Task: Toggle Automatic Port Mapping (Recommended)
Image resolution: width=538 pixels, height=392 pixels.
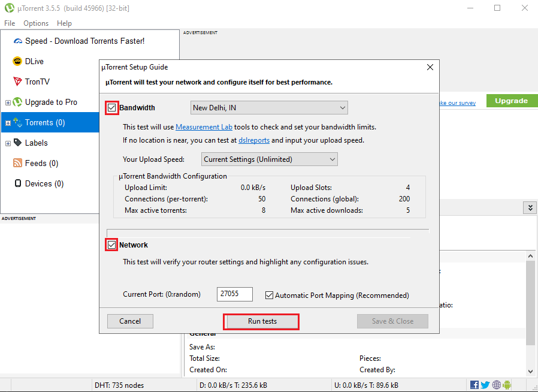Action: pos(269,295)
